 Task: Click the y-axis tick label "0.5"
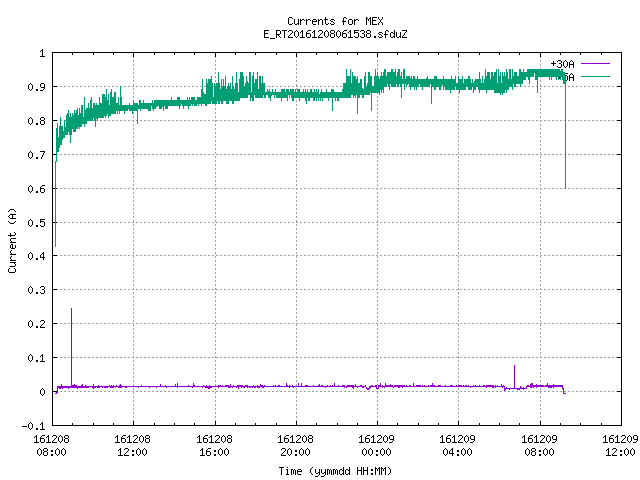click(36, 223)
